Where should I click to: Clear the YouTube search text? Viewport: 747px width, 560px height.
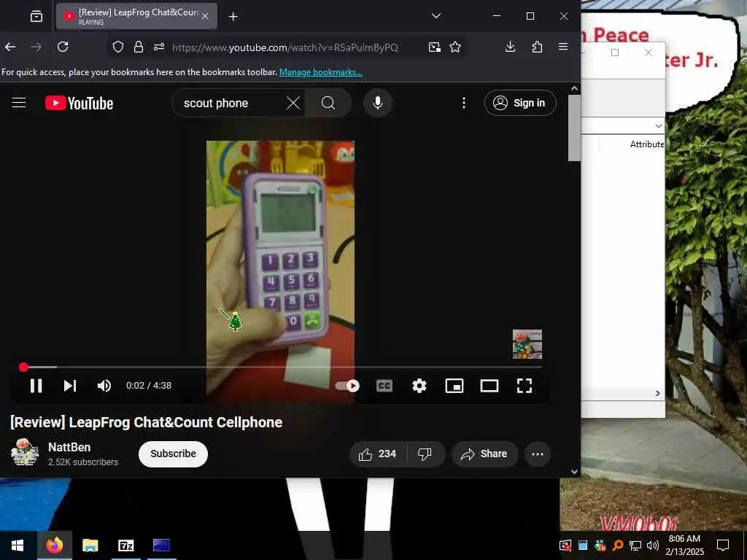point(293,103)
